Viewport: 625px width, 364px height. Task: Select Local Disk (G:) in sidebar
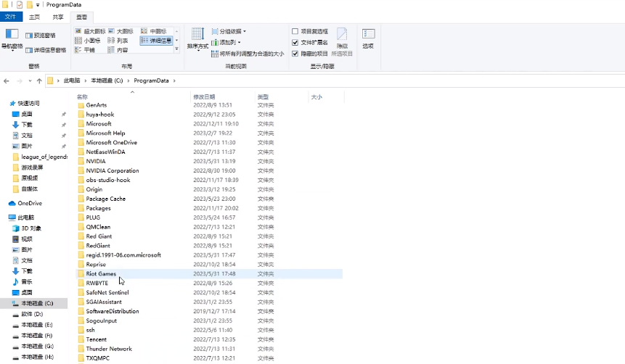pos(33,346)
